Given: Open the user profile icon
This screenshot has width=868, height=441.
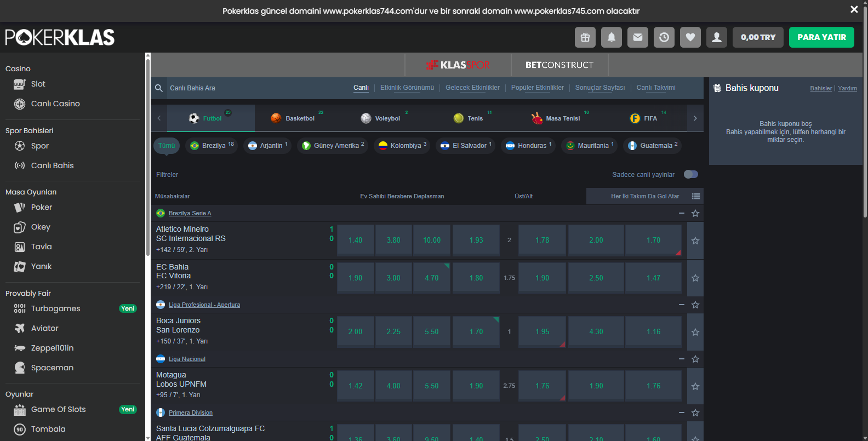Looking at the screenshot, I should tap(717, 37).
